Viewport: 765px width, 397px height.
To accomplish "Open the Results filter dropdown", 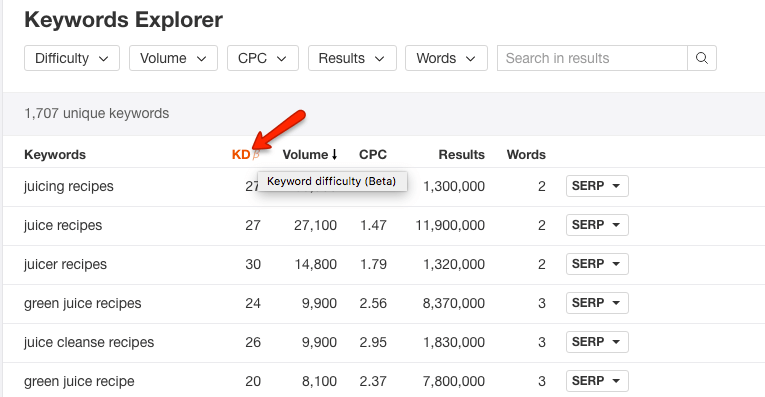I will tap(352, 58).
